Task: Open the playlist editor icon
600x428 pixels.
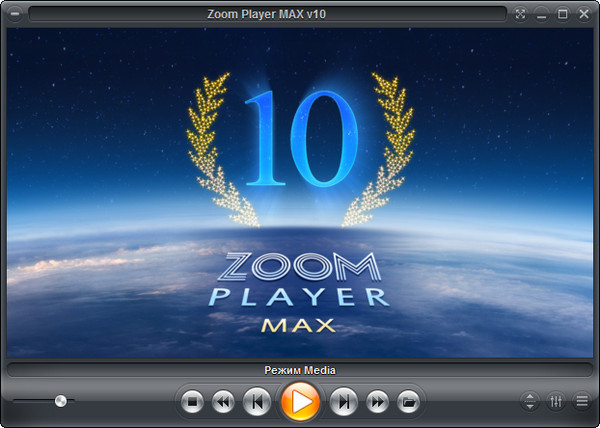Action: pos(581,402)
